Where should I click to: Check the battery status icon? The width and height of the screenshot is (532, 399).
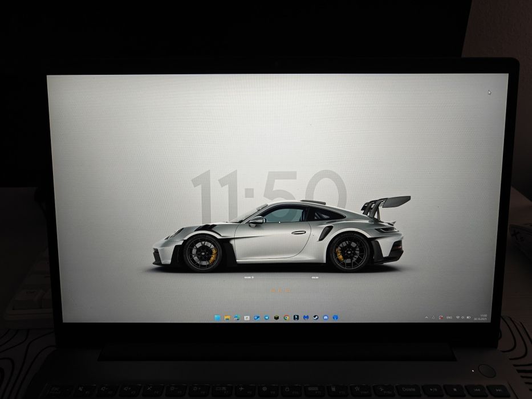[469, 317]
